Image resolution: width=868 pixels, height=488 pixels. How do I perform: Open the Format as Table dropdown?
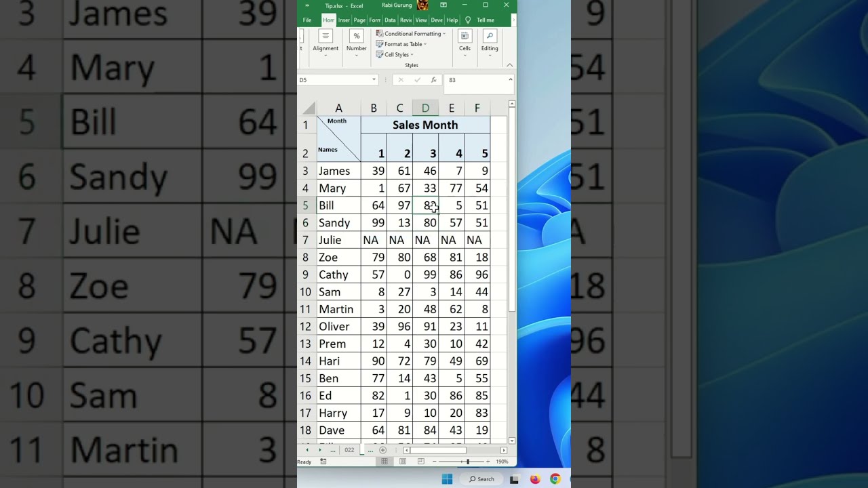tap(401, 44)
